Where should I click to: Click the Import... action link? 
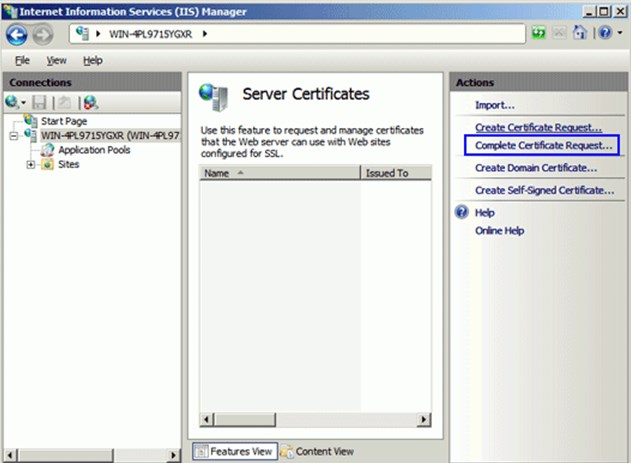coord(495,105)
